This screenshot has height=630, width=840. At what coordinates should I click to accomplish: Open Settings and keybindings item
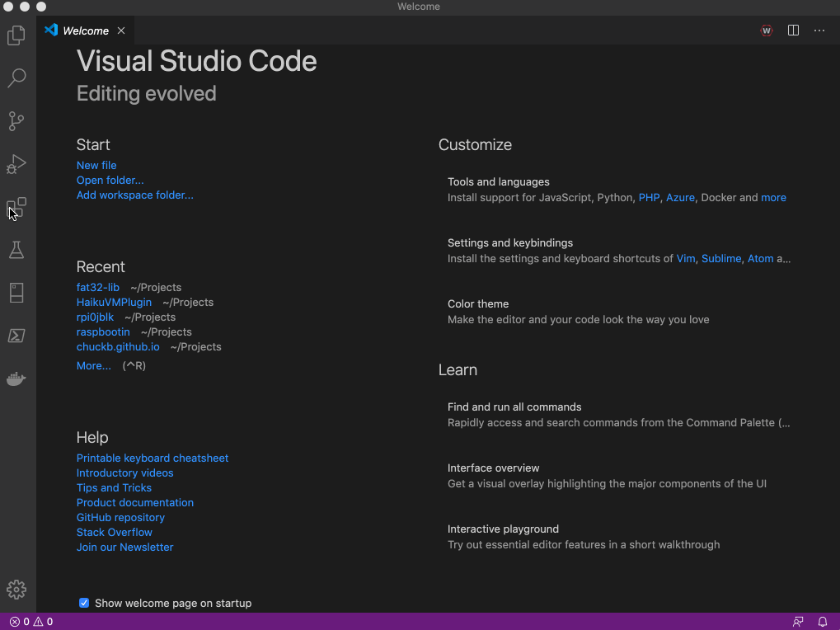tap(619, 251)
